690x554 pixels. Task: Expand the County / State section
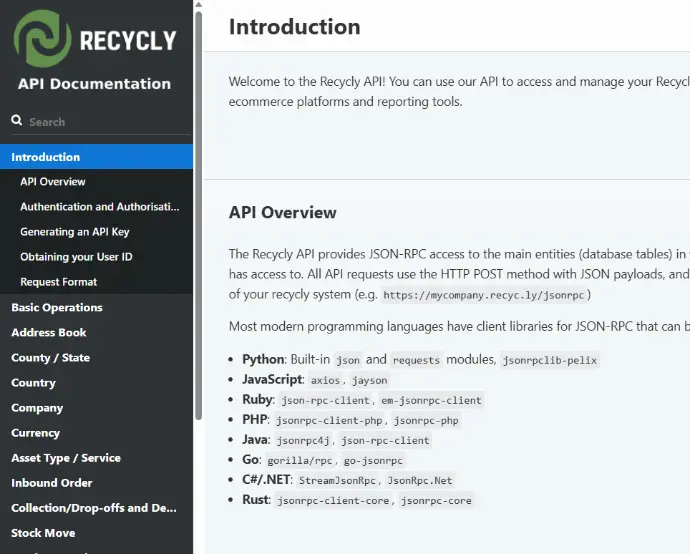(50, 358)
